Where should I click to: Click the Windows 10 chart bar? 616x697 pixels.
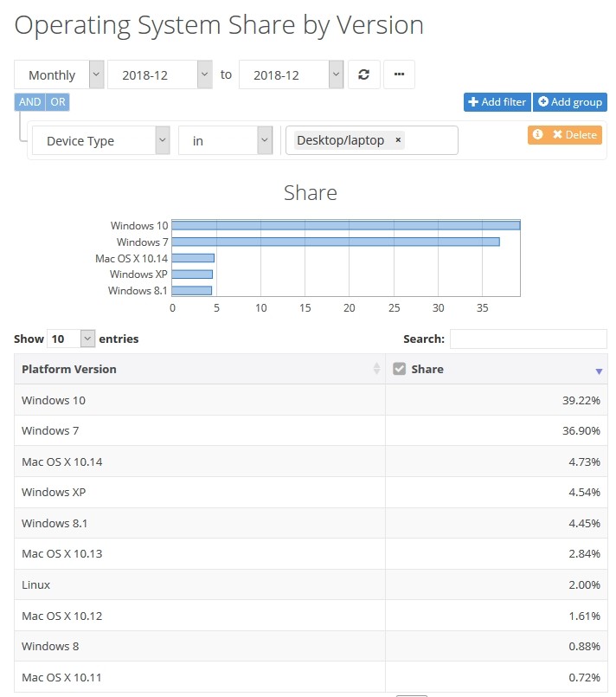[345, 225]
